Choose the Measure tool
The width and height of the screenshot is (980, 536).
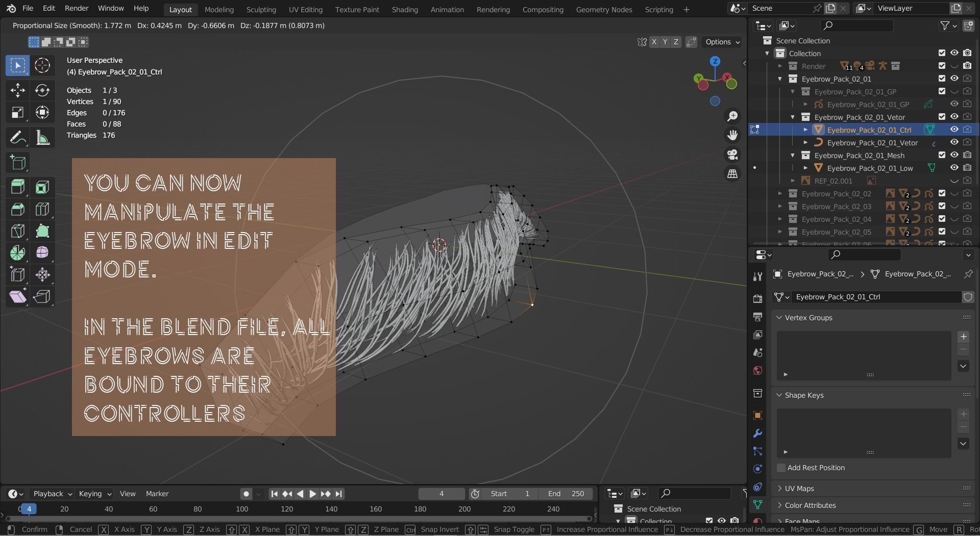42,138
